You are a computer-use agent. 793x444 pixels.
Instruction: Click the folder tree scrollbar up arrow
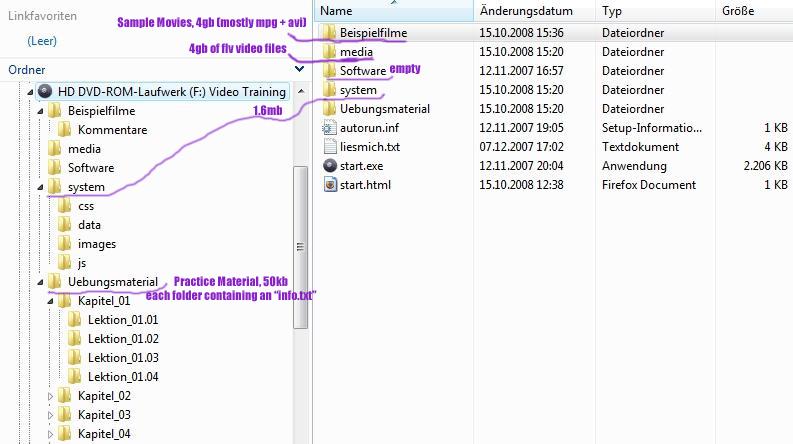pos(301,92)
